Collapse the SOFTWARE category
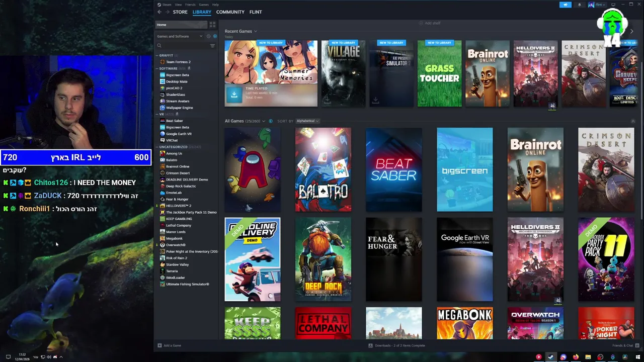This screenshot has width=644, height=362. coord(157,68)
